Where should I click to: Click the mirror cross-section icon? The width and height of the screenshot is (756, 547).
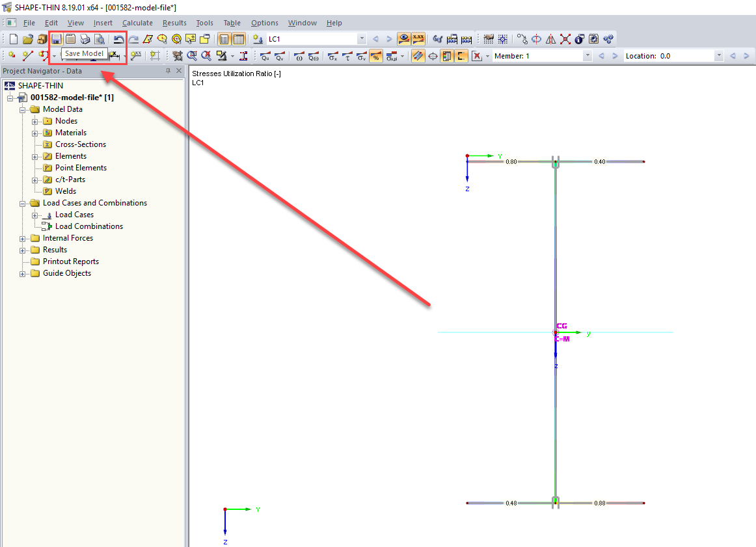pos(550,38)
